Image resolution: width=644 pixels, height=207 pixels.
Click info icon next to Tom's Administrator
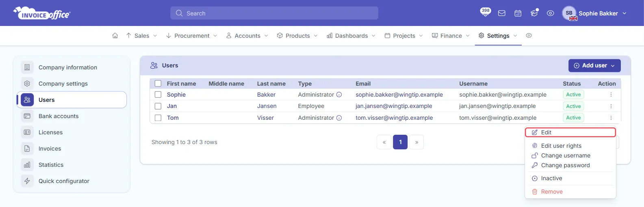click(339, 118)
